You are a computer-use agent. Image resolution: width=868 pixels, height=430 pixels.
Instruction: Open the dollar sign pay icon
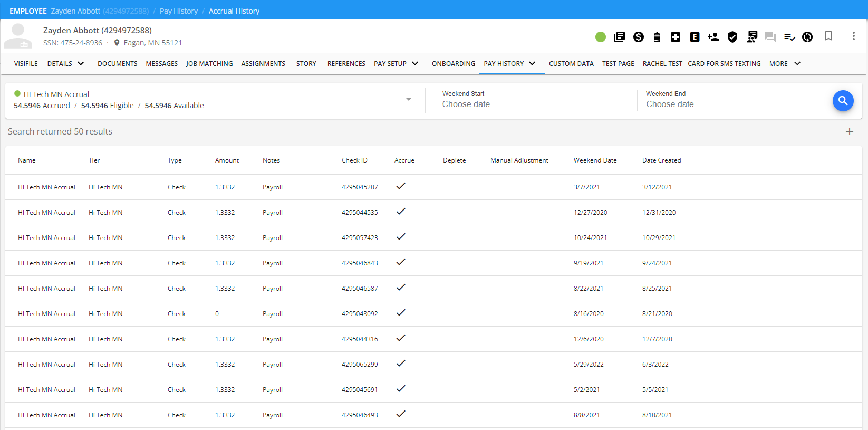click(639, 37)
